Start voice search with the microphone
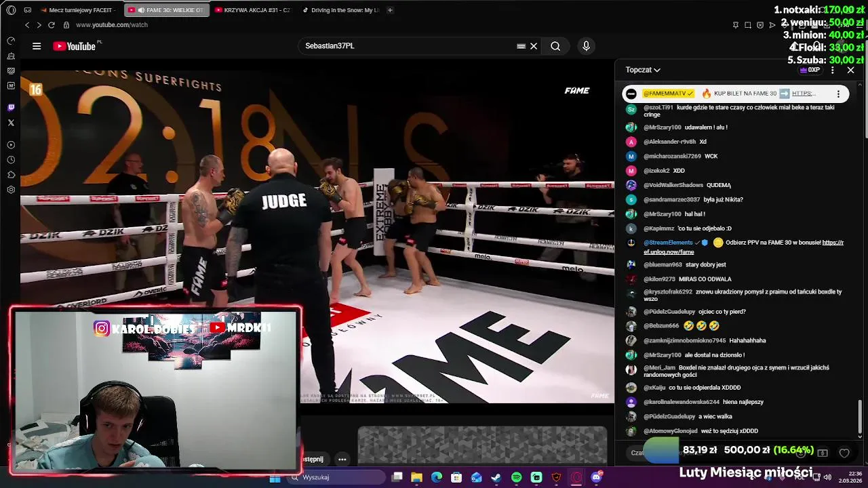Screen dimensions: 868x488 (587, 46)
